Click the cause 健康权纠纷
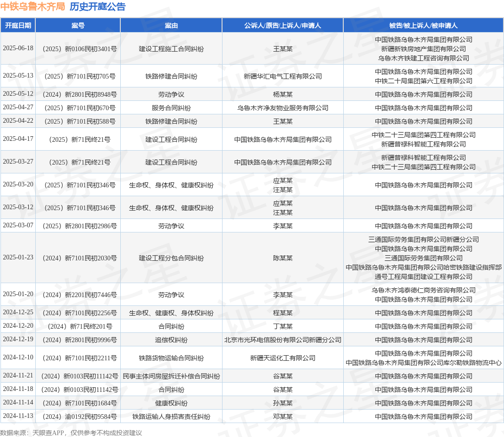Image resolution: width=504 pixels, height=437 pixels. tap(171, 404)
